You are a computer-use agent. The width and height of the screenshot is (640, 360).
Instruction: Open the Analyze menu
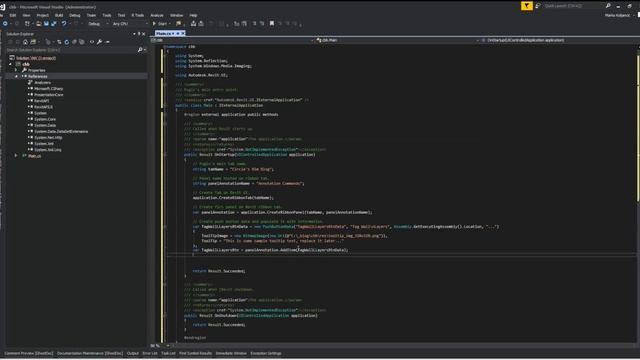click(157, 15)
